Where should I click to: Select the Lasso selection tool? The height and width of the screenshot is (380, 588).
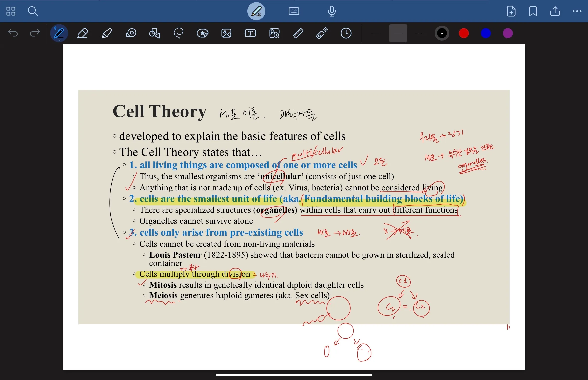coord(179,33)
